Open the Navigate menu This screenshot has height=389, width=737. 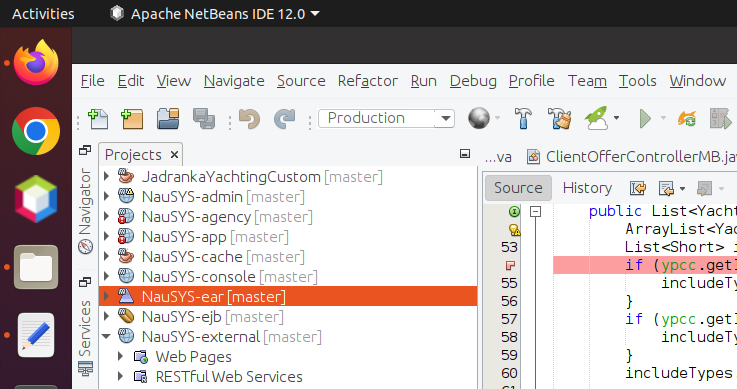point(234,81)
